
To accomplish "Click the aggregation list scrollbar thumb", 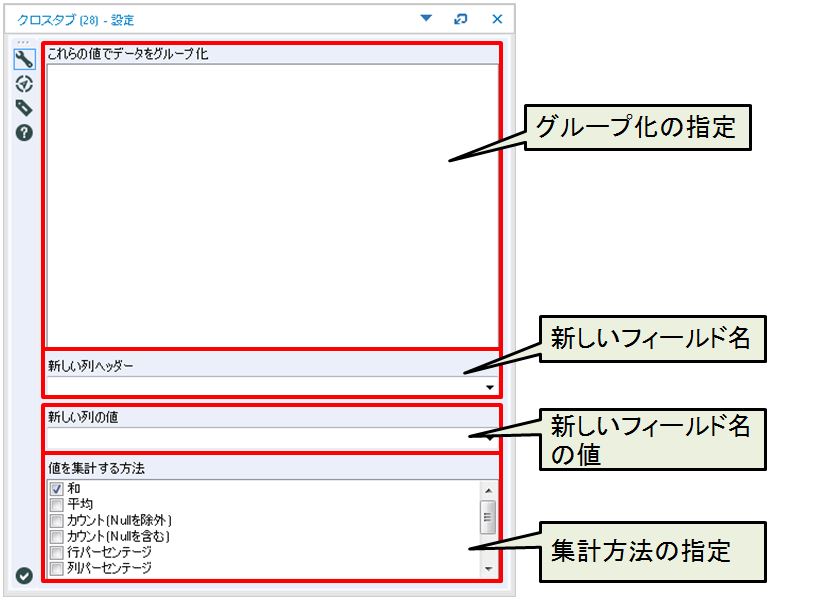I will (x=489, y=517).
